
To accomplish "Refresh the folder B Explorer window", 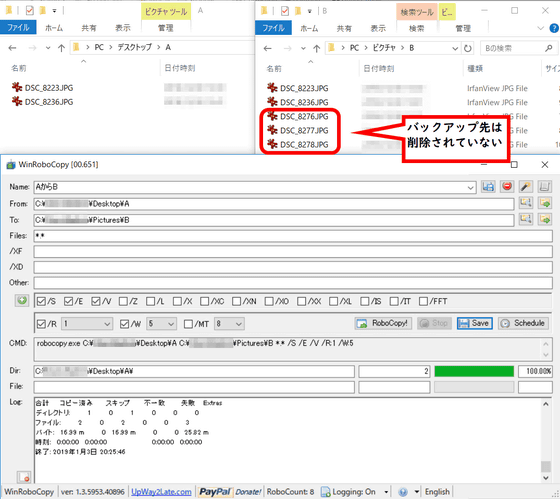I will 468,48.
